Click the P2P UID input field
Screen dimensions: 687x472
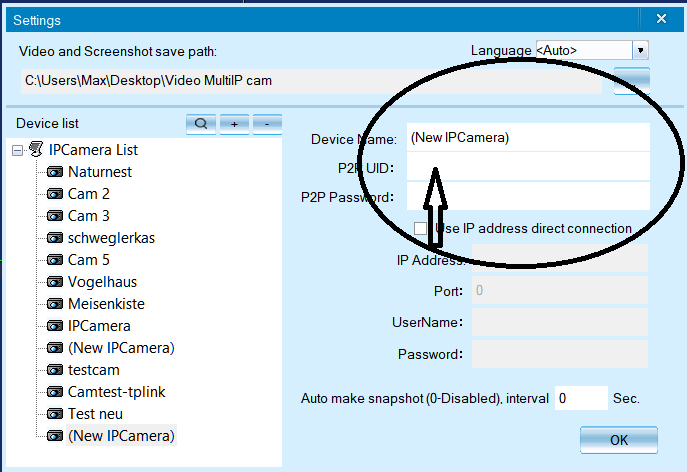tap(525, 167)
